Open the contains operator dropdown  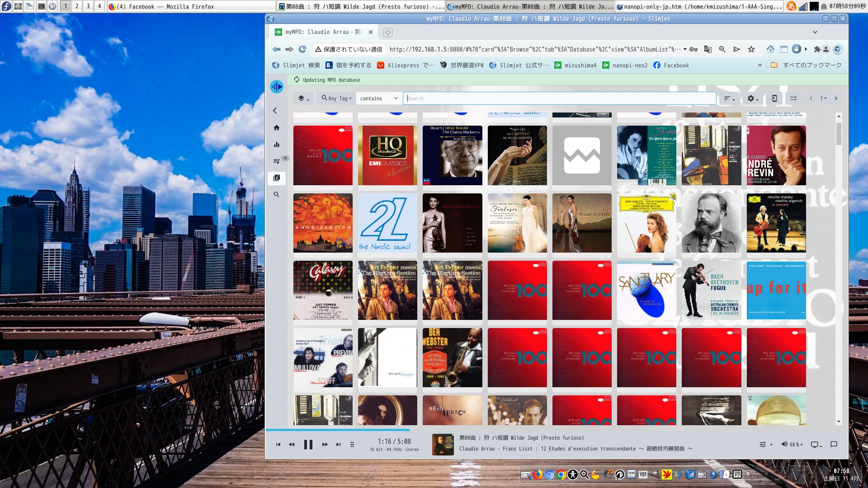click(379, 99)
